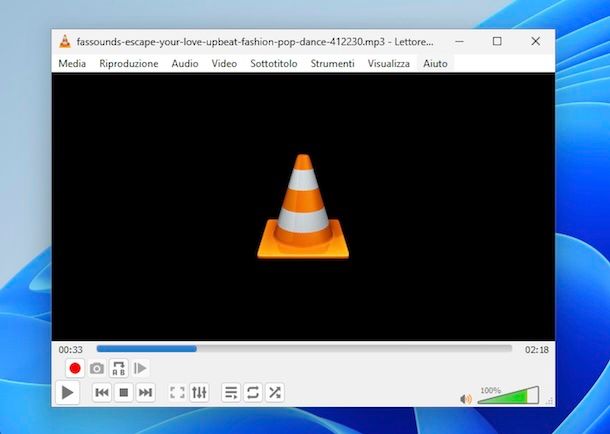Mute audio via the speaker icon

(x=466, y=399)
